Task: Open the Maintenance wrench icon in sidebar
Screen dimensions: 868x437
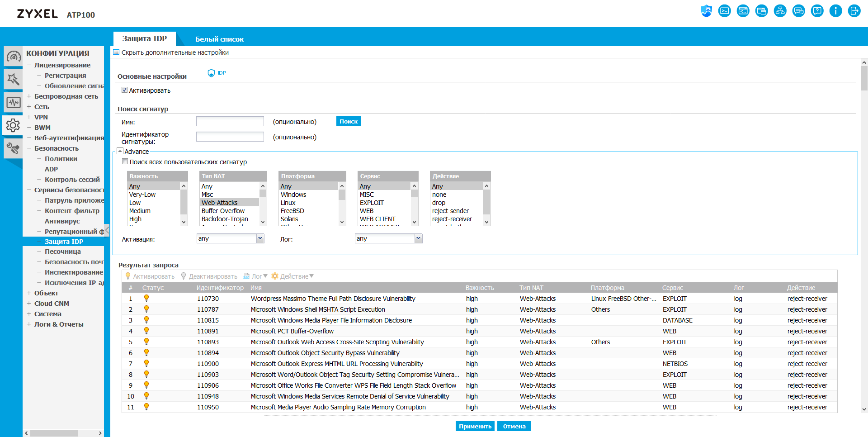Action: pyautogui.click(x=13, y=148)
